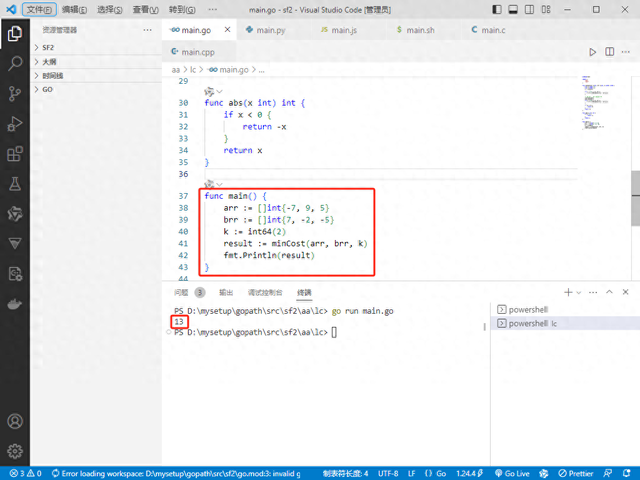Open editor more actions ellipsis

[626, 52]
